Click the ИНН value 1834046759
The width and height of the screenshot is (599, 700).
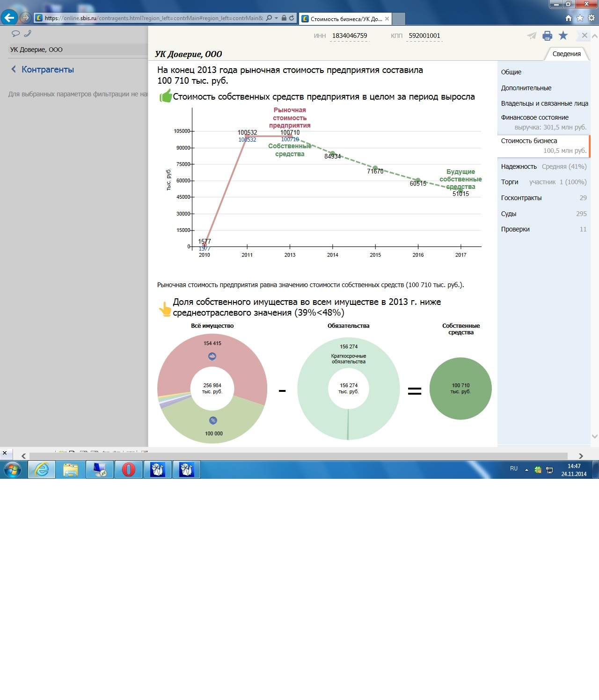point(349,36)
